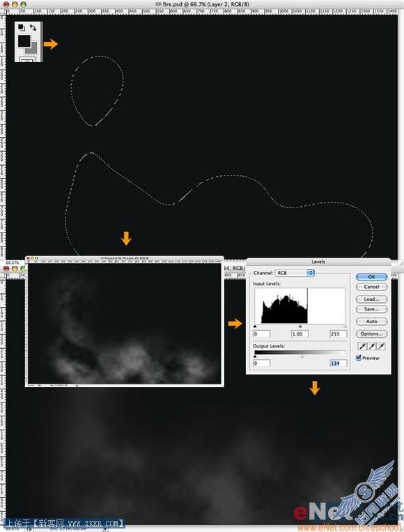Click the quick mask mode icon
Viewport: 404px width, 532px height.
point(27,60)
